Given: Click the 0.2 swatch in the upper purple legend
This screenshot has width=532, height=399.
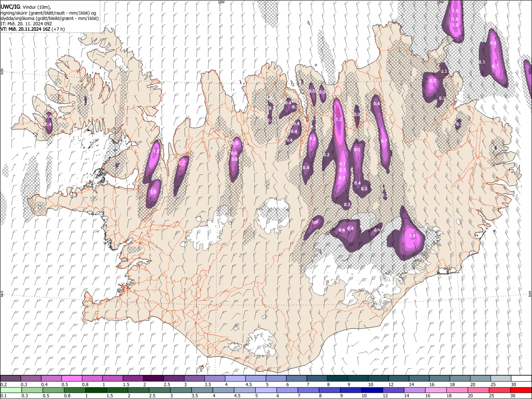Looking at the screenshot, I should tap(10, 378).
